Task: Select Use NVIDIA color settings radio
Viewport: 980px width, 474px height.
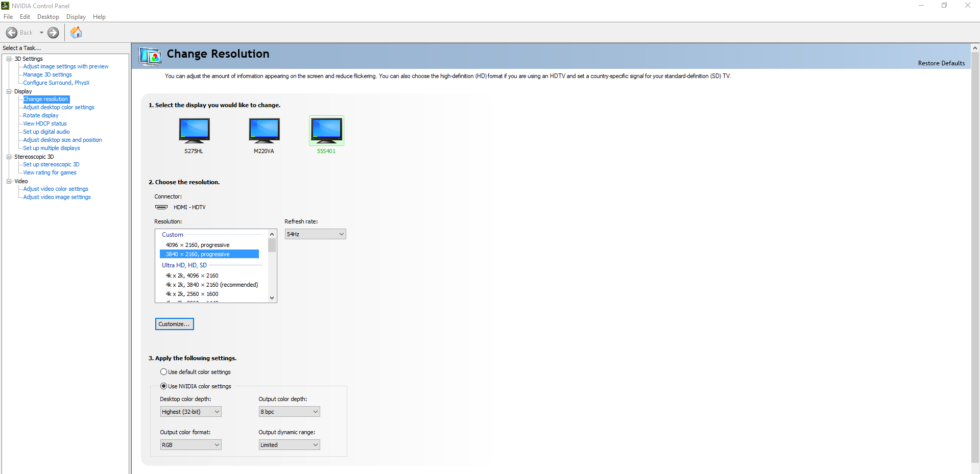Action: tap(163, 386)
